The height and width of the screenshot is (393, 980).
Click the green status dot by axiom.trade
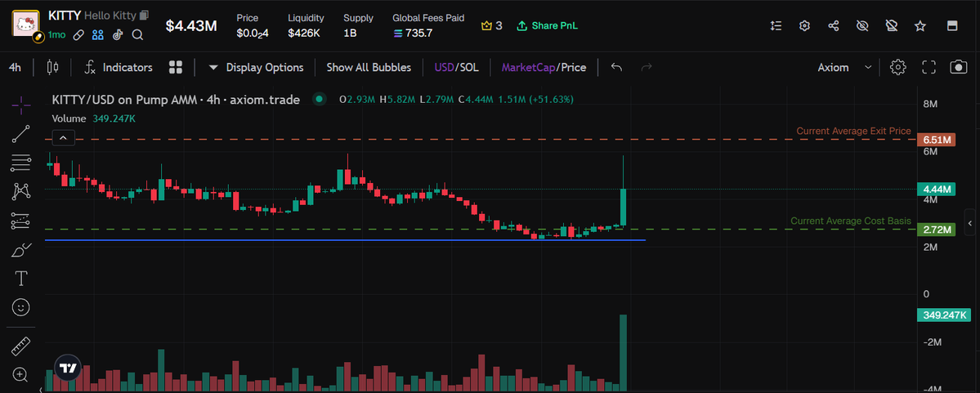(x=320, y=100)
